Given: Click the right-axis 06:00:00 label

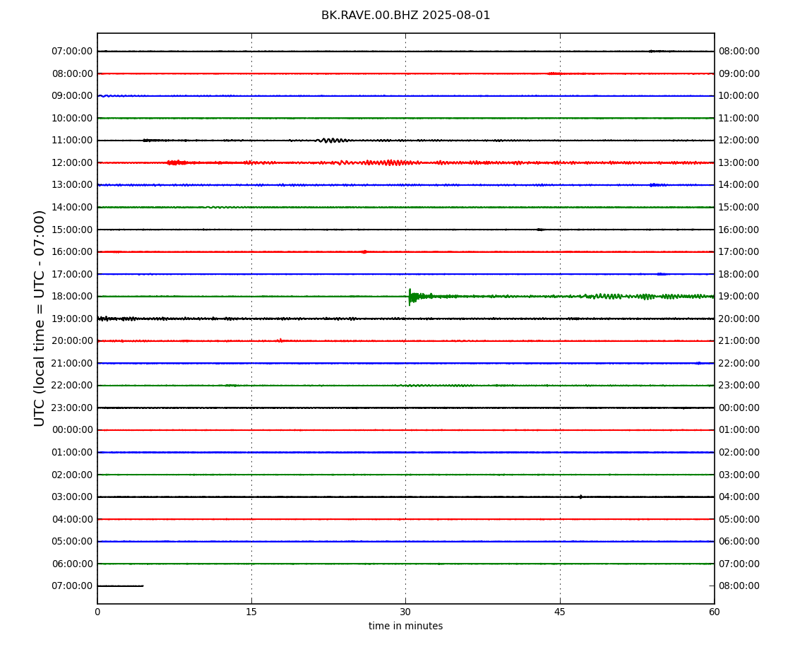Looking at the screenshot, I should (739, 542).
